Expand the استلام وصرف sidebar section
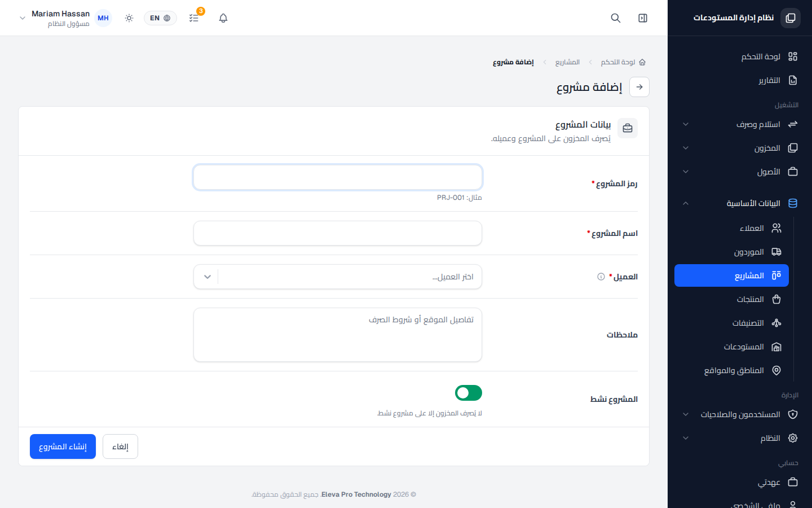The image size is (812, 508). 740,124
